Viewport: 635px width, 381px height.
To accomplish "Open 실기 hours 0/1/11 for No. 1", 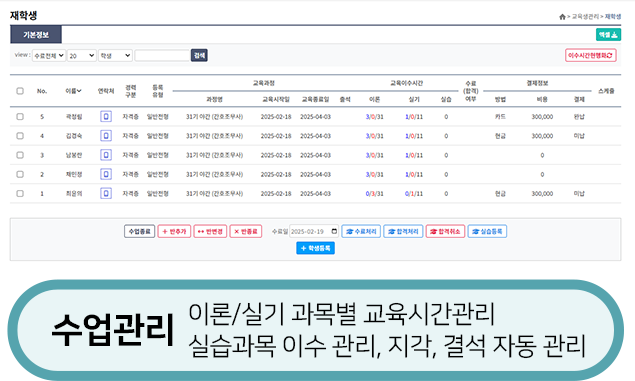I will [414, 194].
